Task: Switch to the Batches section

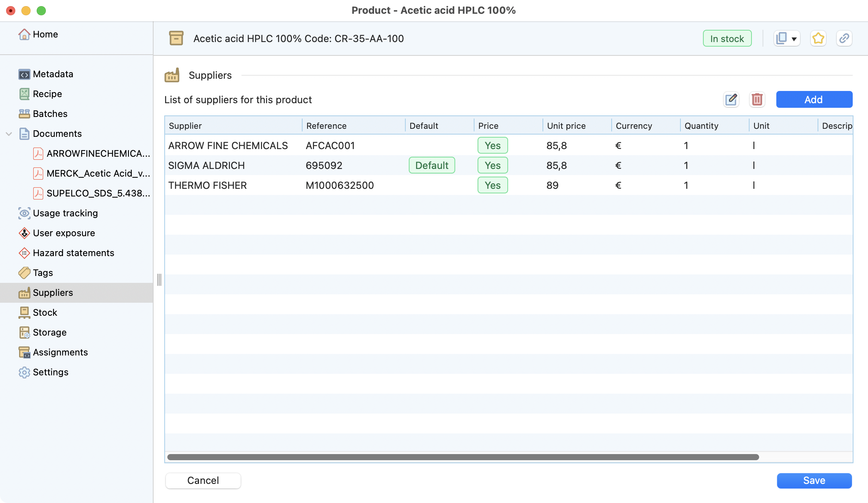Action: [x=50, y=114]
